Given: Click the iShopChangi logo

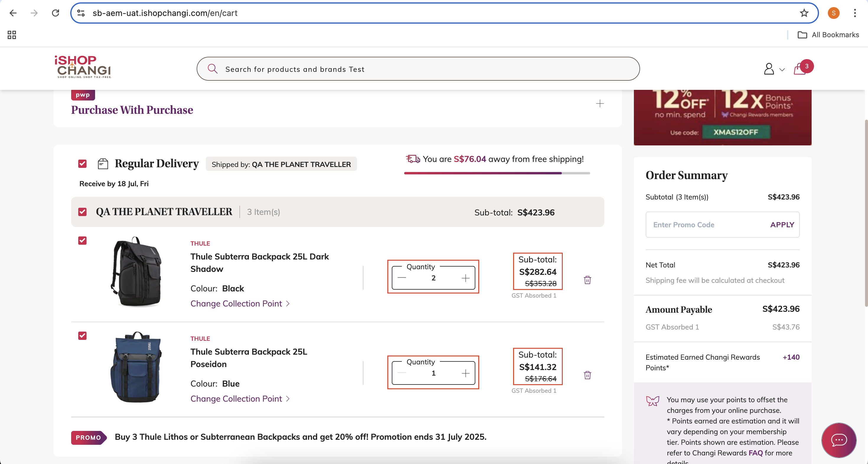Looking at the screenshot, I should (x=83, y=67).
